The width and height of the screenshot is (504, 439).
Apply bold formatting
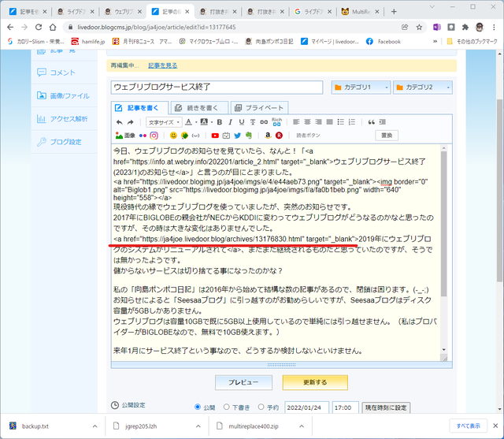[x=220, y=122]
